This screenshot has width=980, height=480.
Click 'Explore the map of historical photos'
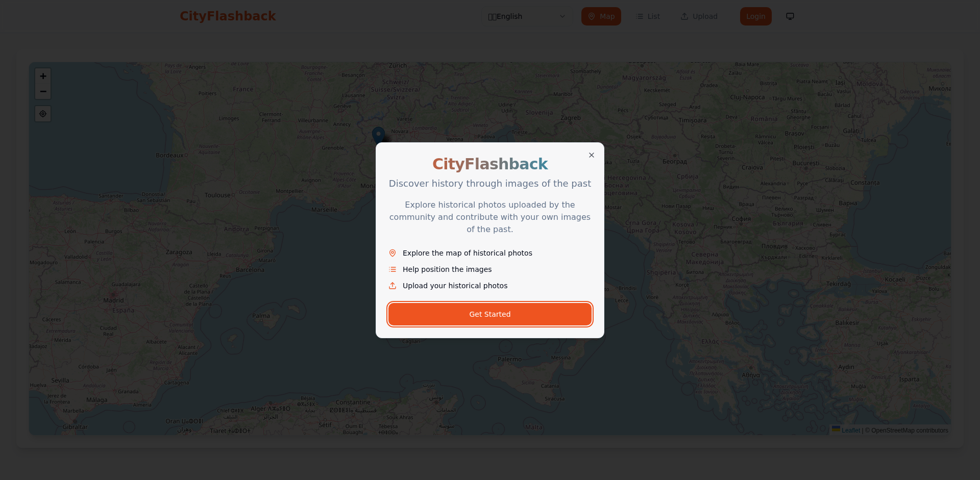(468, 253)
